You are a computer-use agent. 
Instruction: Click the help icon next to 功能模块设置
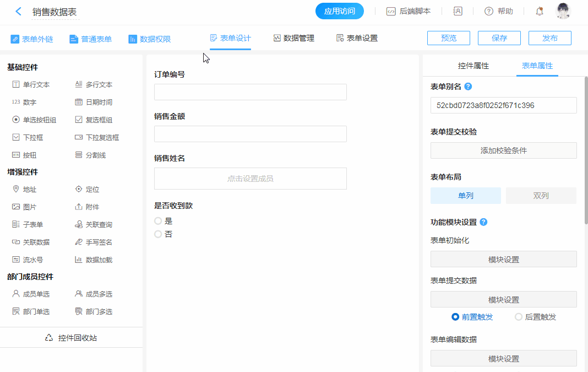[483, 222]
